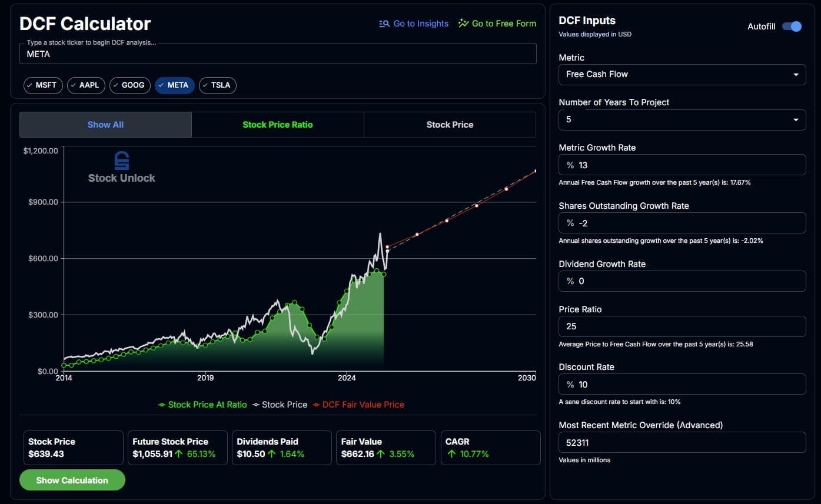Switch to the Show All tab

coord(105,125)
